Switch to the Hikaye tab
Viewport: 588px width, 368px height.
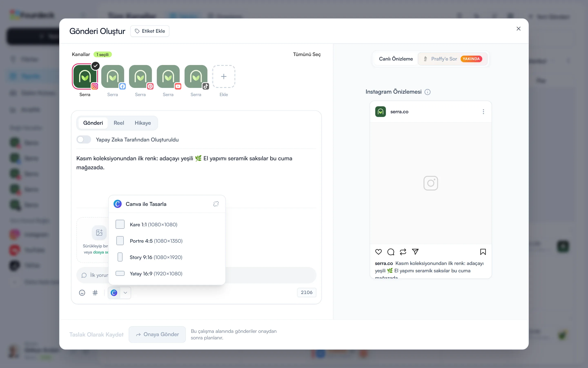click(143, 123)
